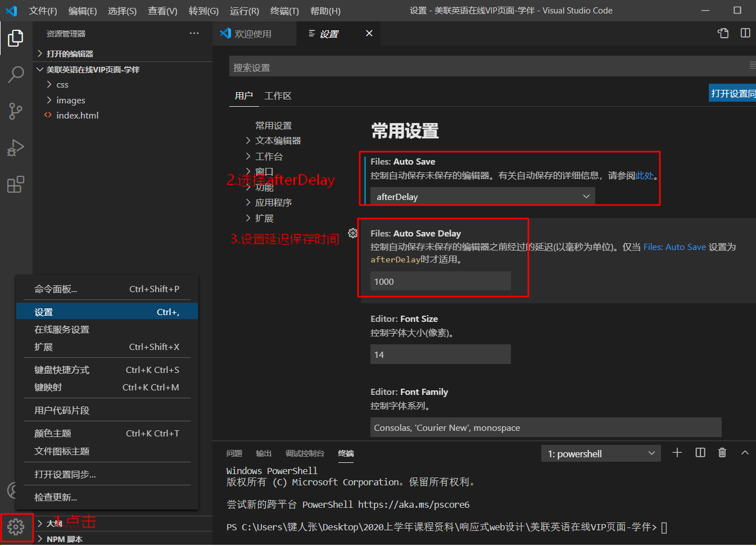Viewport: 756px width, 546px height.
Task: Create new terminal with plus icon
Action: pyautogui.click(x=677, y=453)
